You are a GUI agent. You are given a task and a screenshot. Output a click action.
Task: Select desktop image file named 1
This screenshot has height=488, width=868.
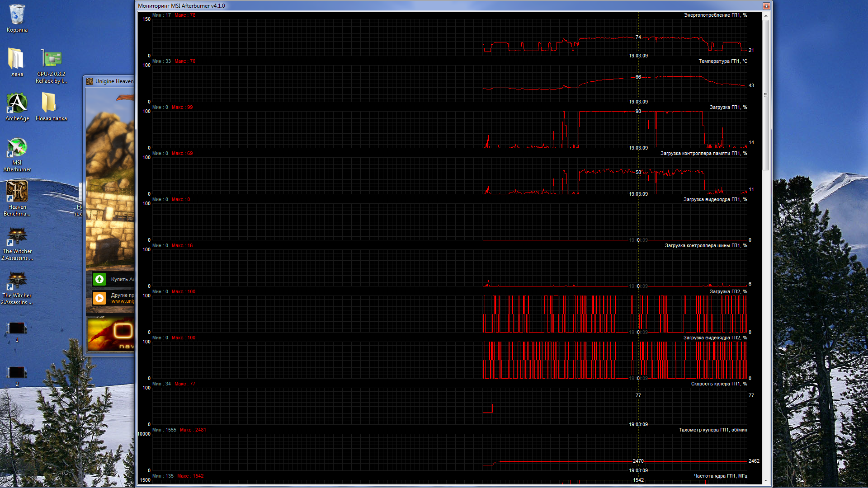tap(17, 328)
